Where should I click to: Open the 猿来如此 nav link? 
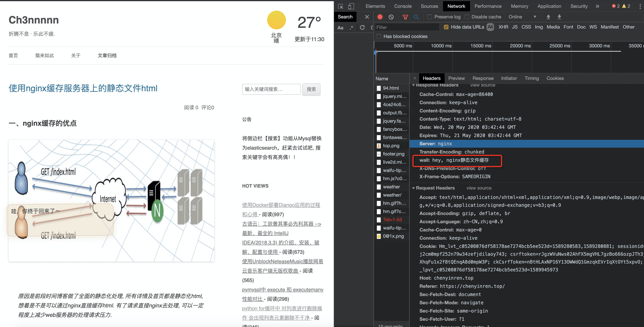pos(44,55)
